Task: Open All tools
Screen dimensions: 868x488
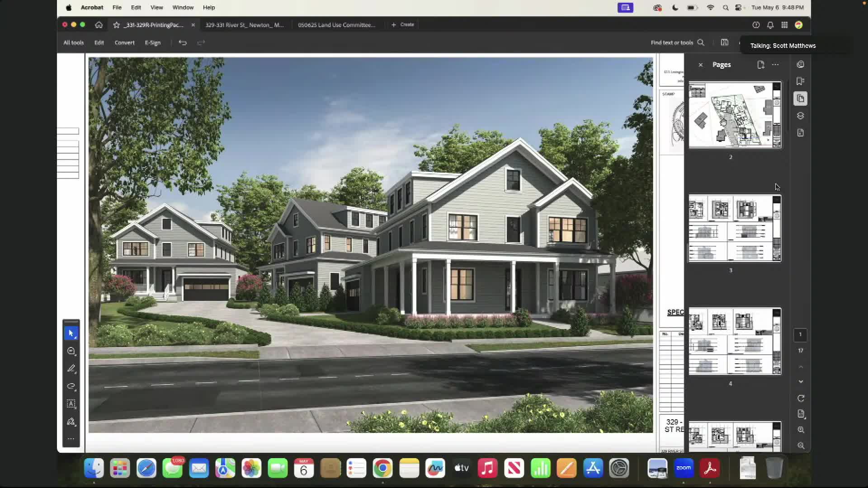Action: pyautogui.click(x=73, y=42)
